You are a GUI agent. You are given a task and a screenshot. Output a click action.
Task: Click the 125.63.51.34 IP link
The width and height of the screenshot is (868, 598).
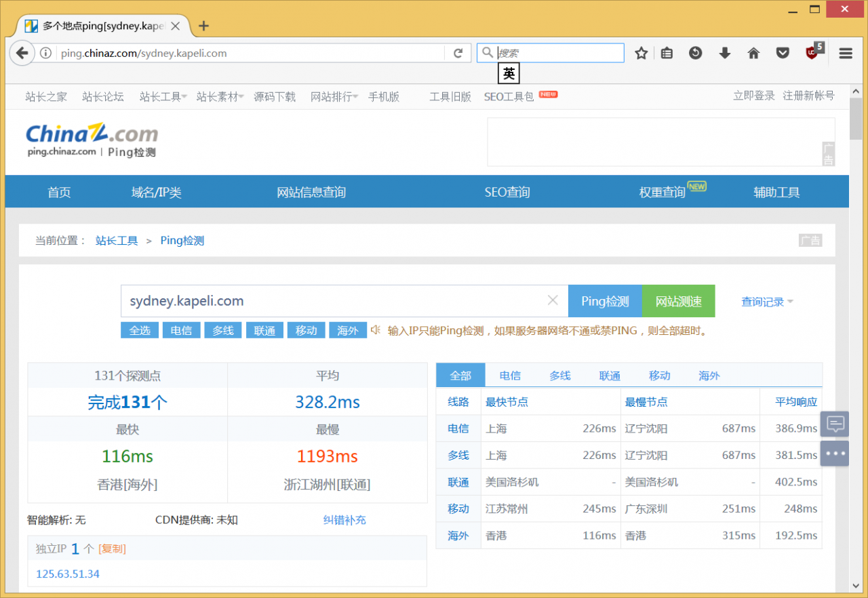click(68, 574)
